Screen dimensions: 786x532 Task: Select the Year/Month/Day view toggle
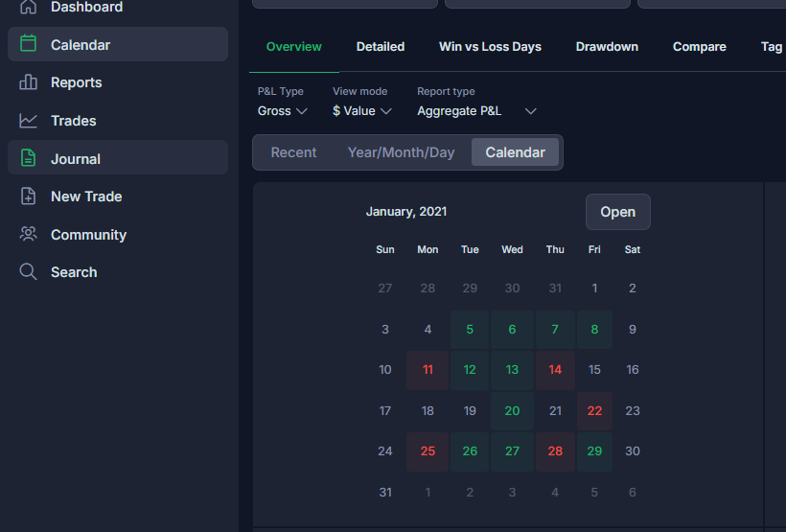click(401, 152)
